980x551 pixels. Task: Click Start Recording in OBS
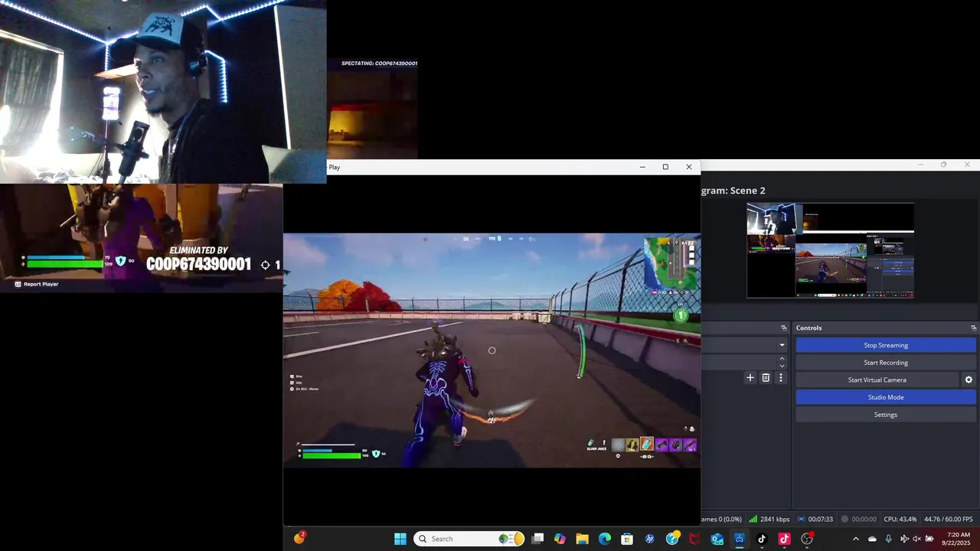[886, 363]
